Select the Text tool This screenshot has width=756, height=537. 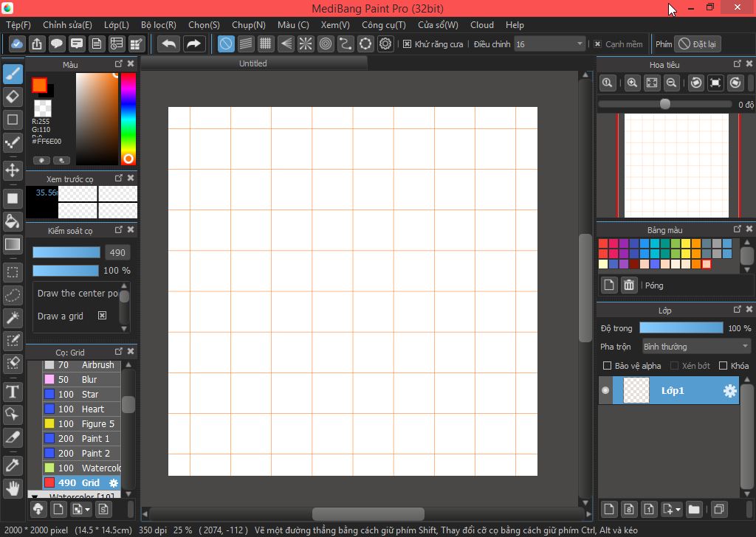(x=13, y=392)
